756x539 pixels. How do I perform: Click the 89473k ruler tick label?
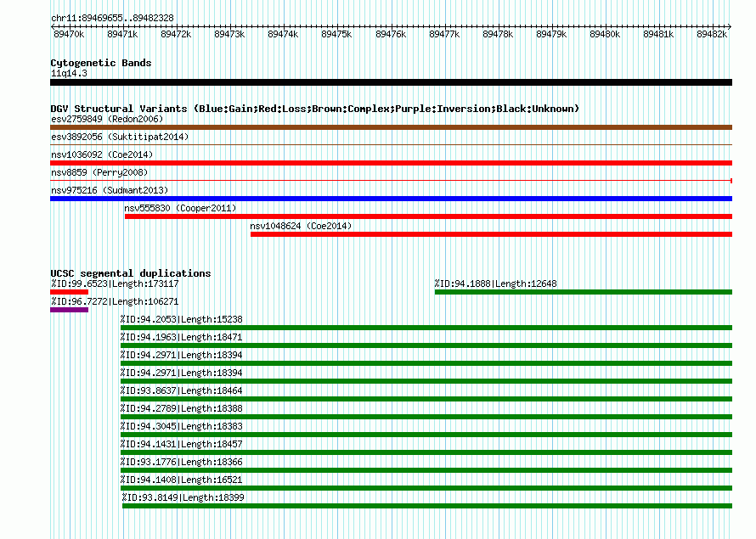click(229, 34)
